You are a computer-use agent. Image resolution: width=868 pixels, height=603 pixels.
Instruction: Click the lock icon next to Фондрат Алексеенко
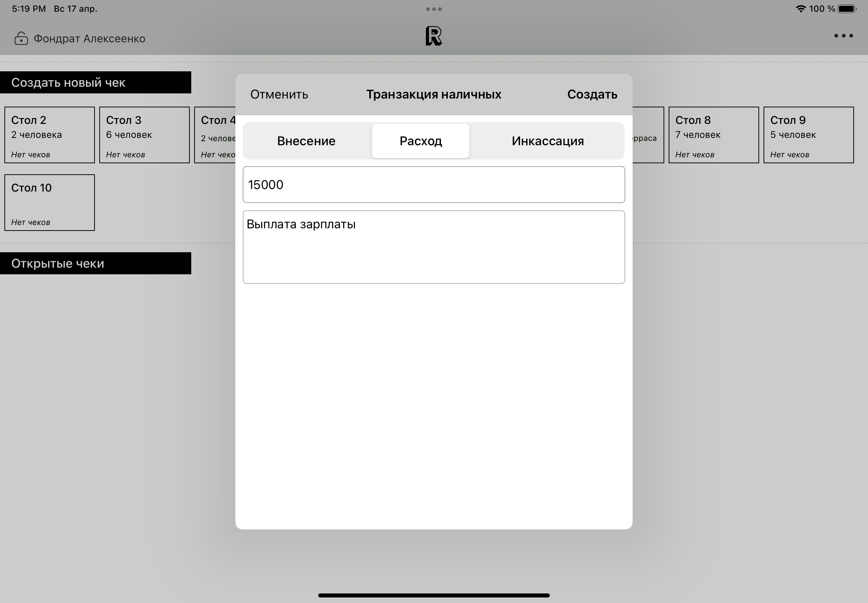21,39
